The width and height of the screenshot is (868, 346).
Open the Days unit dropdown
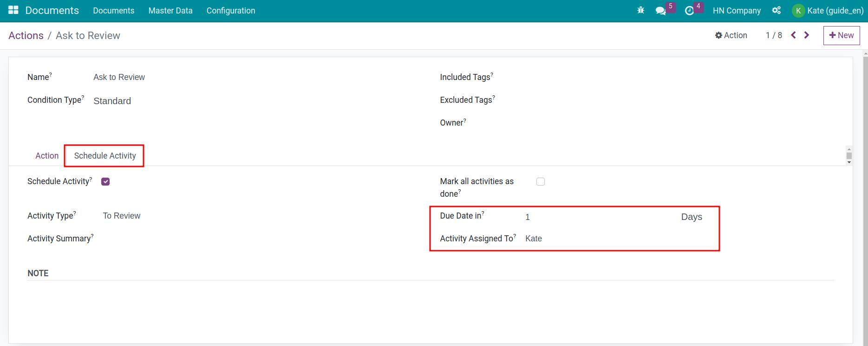[692, 217]
